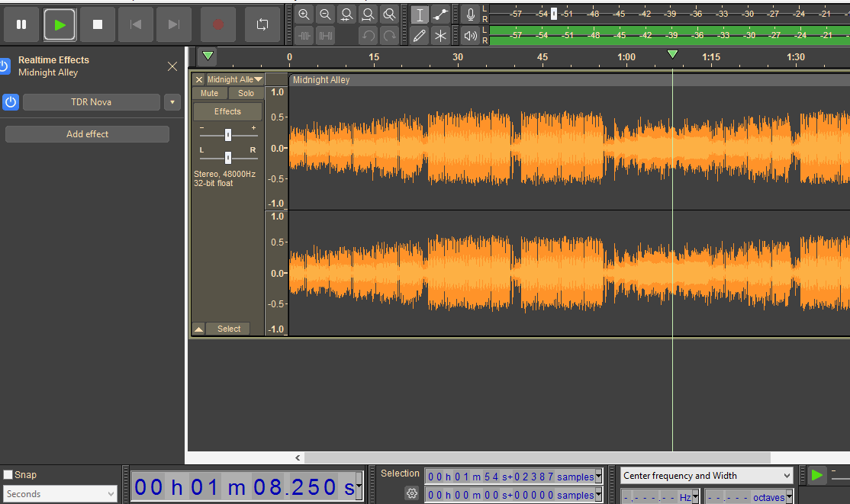Screen dimensions: 850x504
Task: Click the green Play button
Action: point(60,24)
